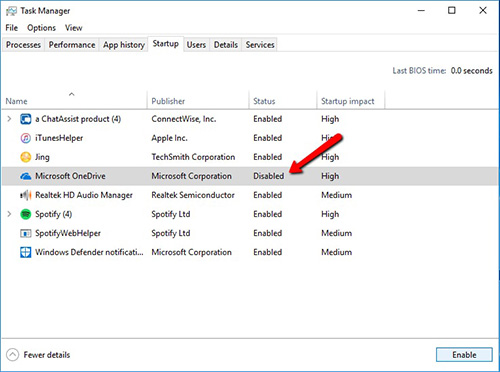Screen dimensions: 500x372
Task: Click the Jing sun icon
Action: tap(26, 157)
